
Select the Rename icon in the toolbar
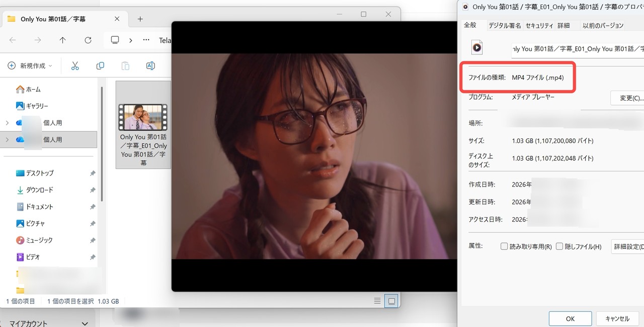[150, 66]
